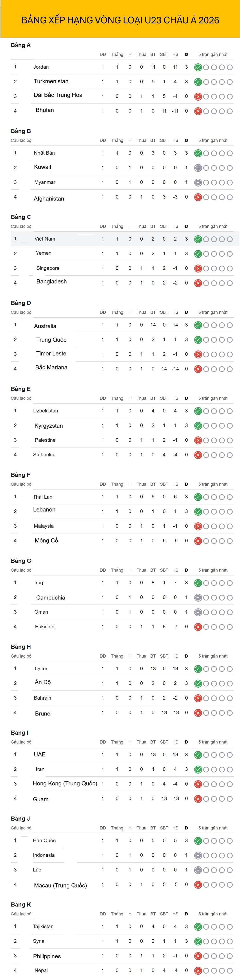Image resolution: width=240 pixels, height=980 pixels.
Task: Click Bhutan's red loss icon in Bảng A
Action: tap(198, 111)
